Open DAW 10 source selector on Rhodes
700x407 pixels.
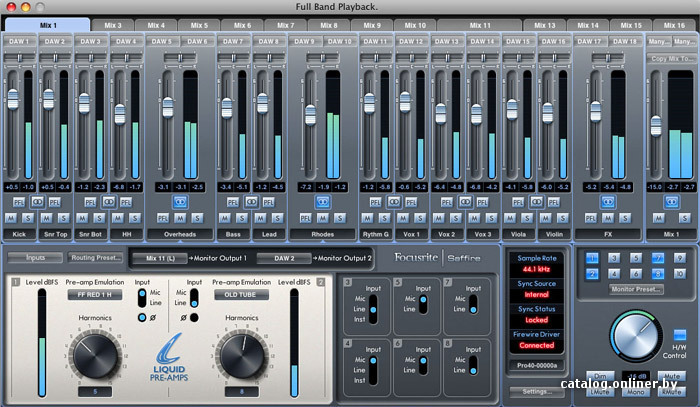point(339,41)
